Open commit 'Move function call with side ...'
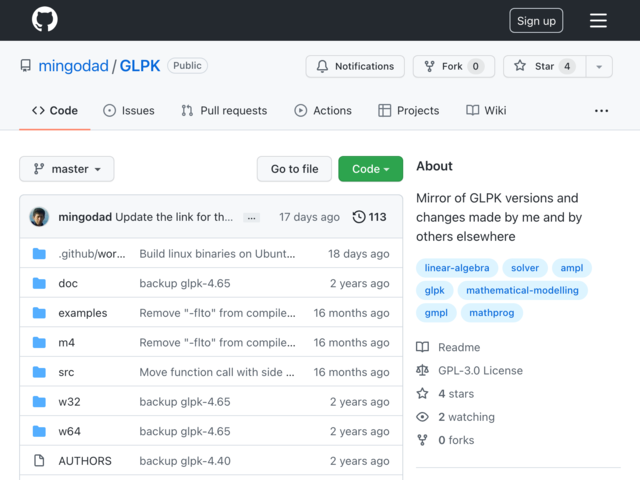The height and width of the screenshot is (480, 640). 217,372
